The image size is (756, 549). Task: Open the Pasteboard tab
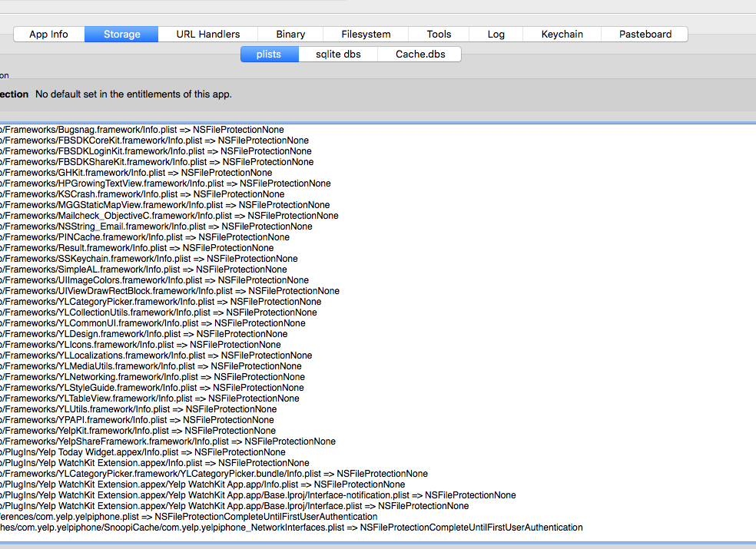[645, 35]
